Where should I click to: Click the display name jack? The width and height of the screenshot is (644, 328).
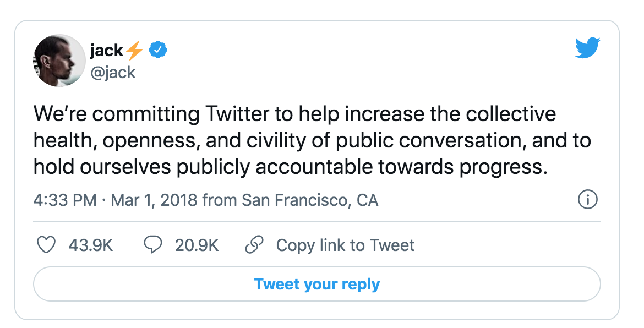coord(106,50)
